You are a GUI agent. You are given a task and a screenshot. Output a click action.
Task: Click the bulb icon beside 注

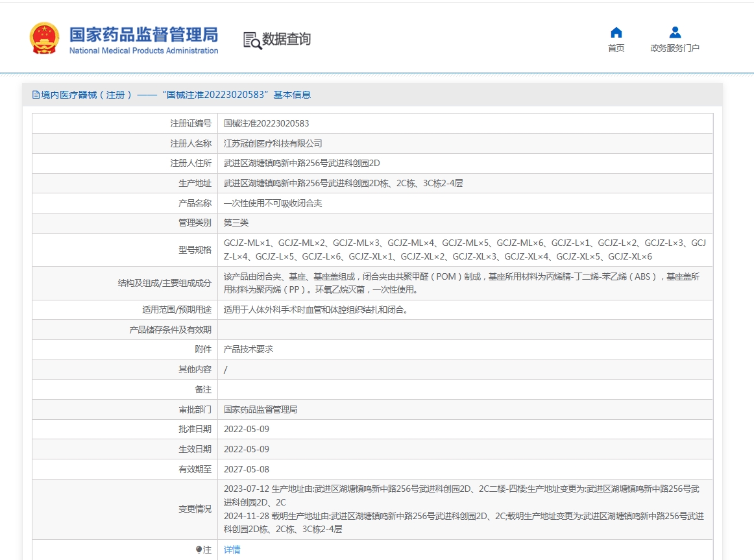(x=199, y=550)
